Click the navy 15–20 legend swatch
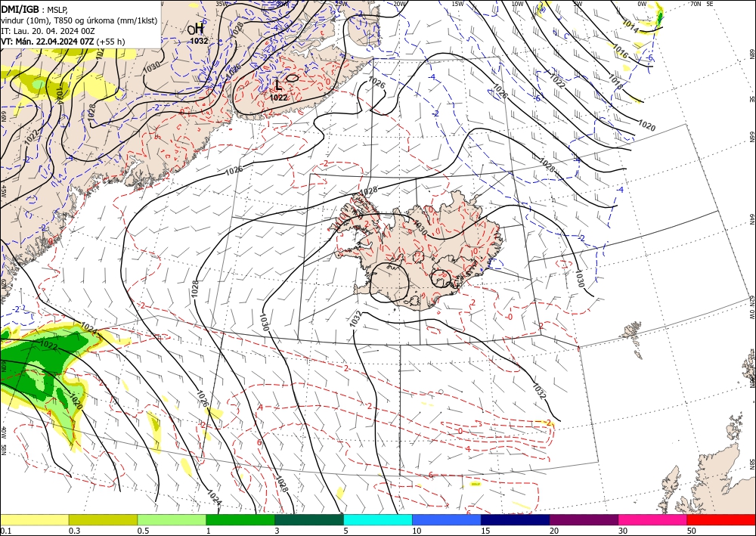The width and height of the screenshot is (756, 536). 516,519
